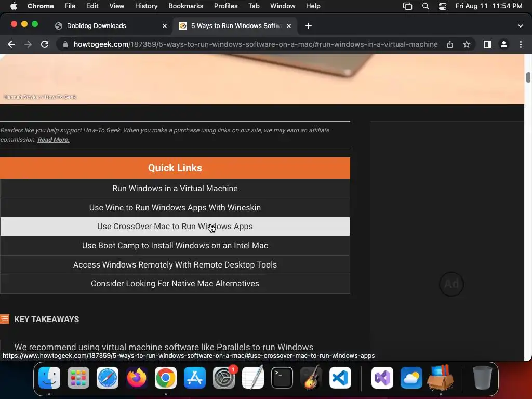Open Spotlight search in menu bar
This screenshot has height=399, width=532.
[x=425, y=6]
